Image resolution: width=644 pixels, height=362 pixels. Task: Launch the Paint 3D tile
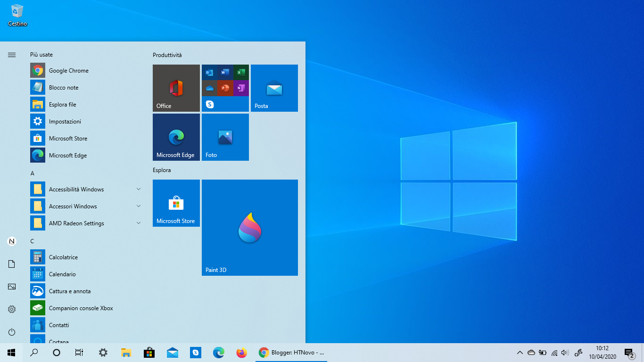point(250,228)
